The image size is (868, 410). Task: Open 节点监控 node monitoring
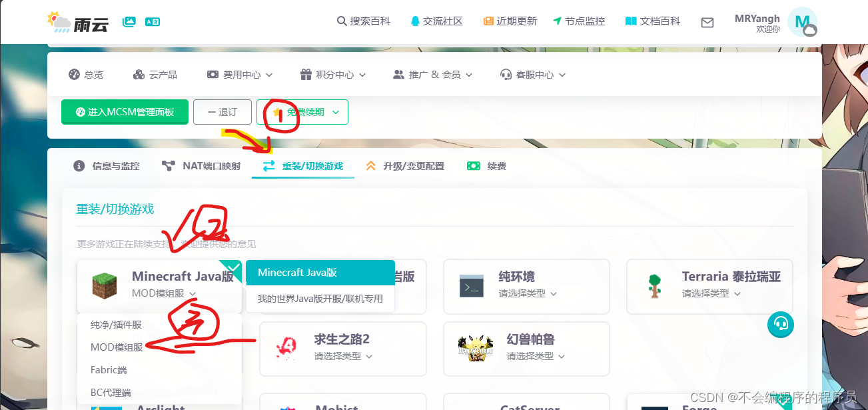click(x=579, y=21)
